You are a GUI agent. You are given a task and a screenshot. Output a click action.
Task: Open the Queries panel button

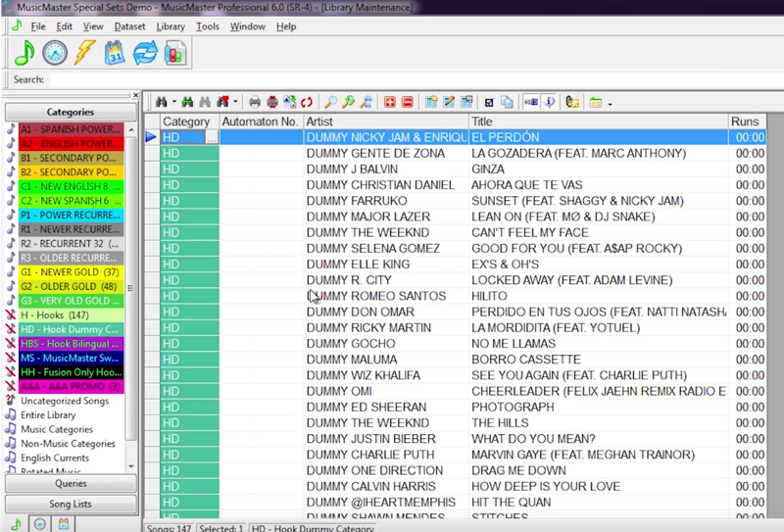coord(71,483)
